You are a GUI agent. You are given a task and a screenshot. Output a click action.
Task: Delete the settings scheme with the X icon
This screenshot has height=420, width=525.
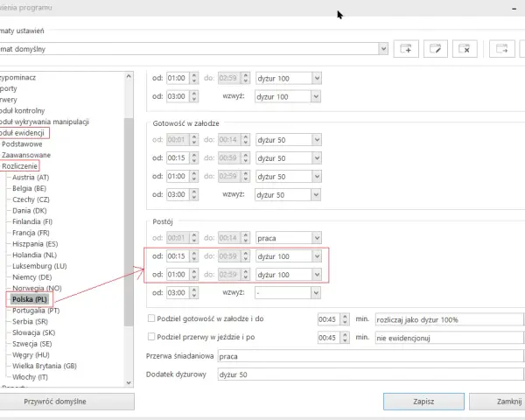pyautogui.click(x=465, y=49)
